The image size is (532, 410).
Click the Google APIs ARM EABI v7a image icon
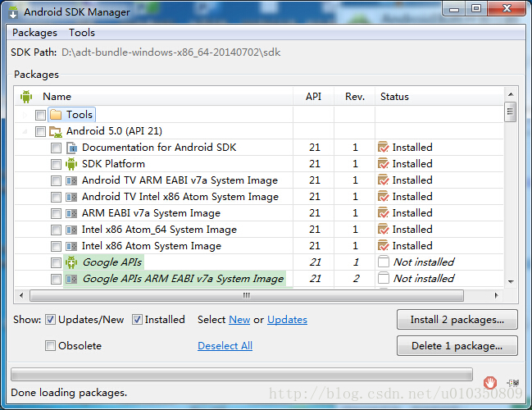tap(71, 279)
